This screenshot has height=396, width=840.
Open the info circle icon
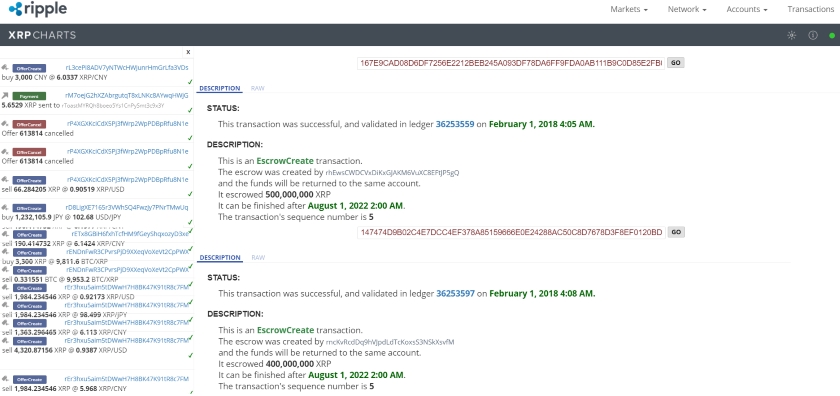(813, 35)
